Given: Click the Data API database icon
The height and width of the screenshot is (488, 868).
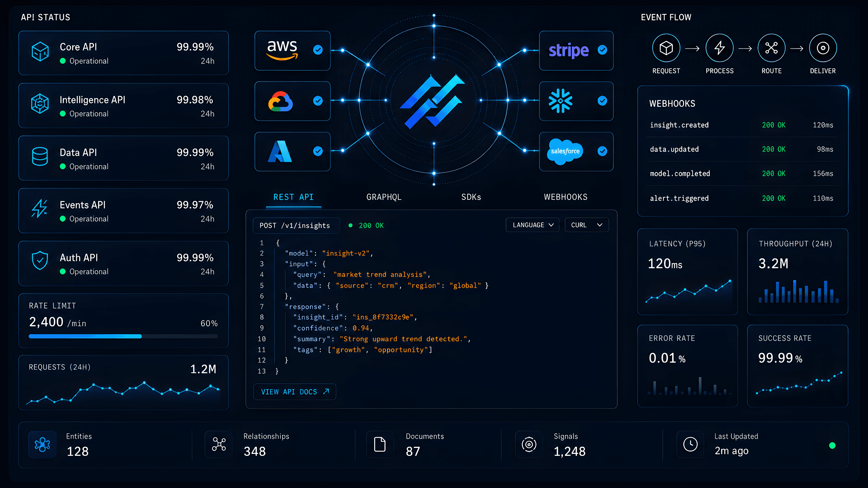Looking at the screenshot, I should pyautogui.click(x=40, y=156).
